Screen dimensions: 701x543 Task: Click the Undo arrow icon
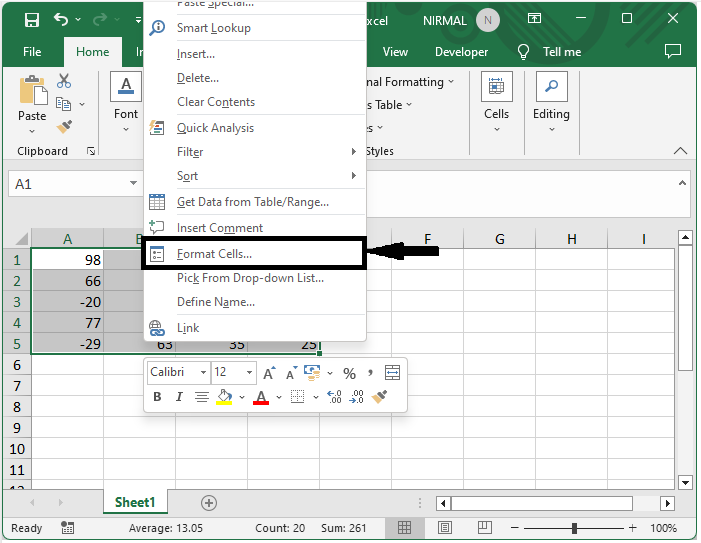pyautogui.click(x=61, y=19)
